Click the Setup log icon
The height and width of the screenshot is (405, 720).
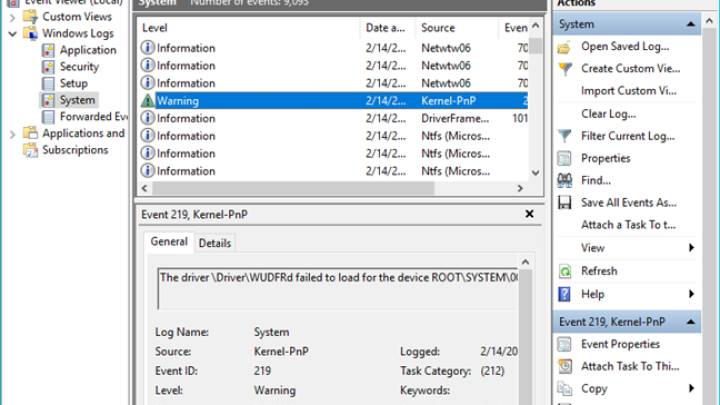[x=48, y=84]
